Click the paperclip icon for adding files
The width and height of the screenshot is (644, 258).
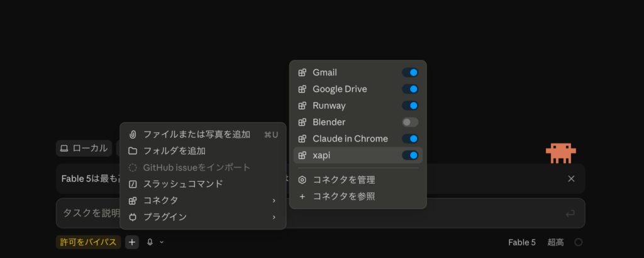click(133, 134)
